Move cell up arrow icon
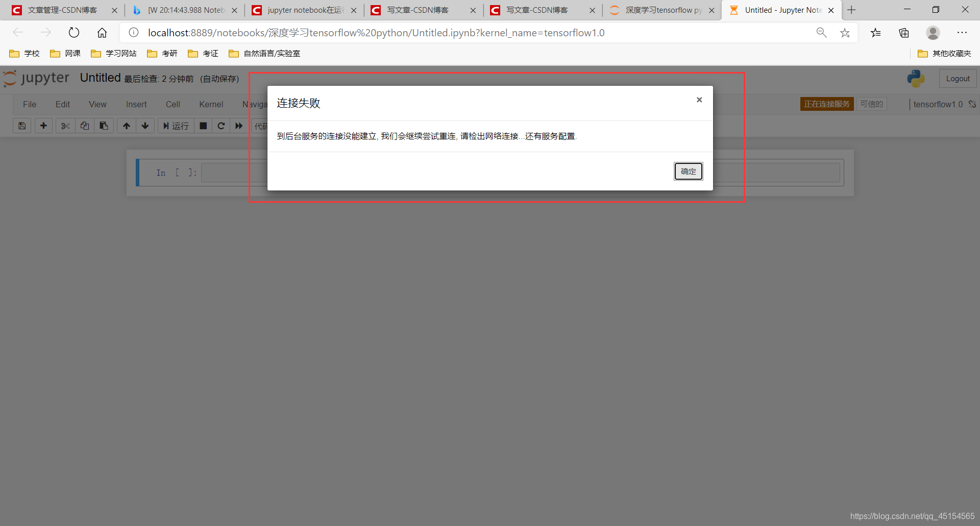 (127, 126)
